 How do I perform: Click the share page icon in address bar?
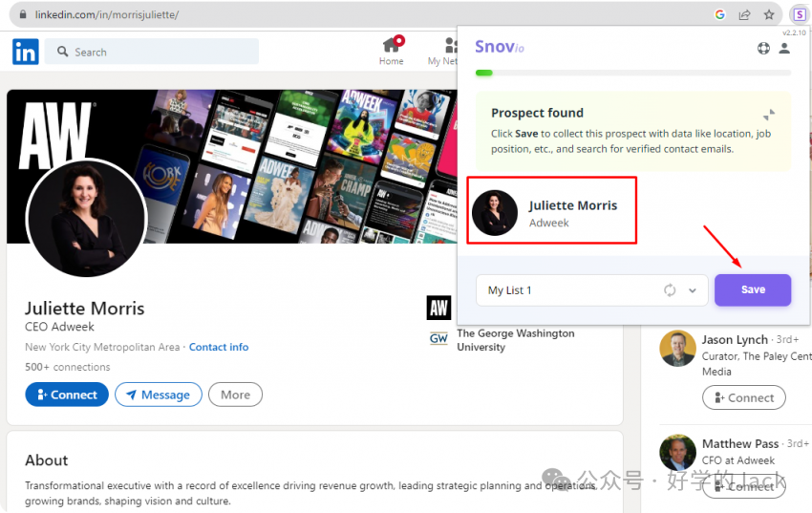tap(744, 14)
